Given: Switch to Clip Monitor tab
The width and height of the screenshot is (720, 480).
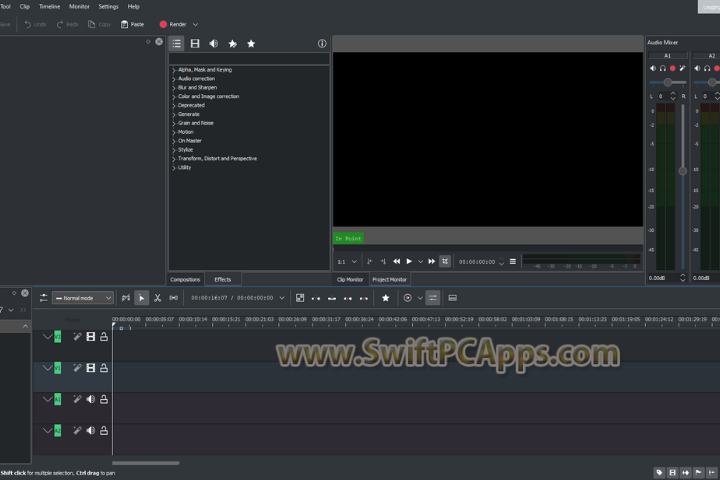Looking at the screenshot, I should [350, 279].
